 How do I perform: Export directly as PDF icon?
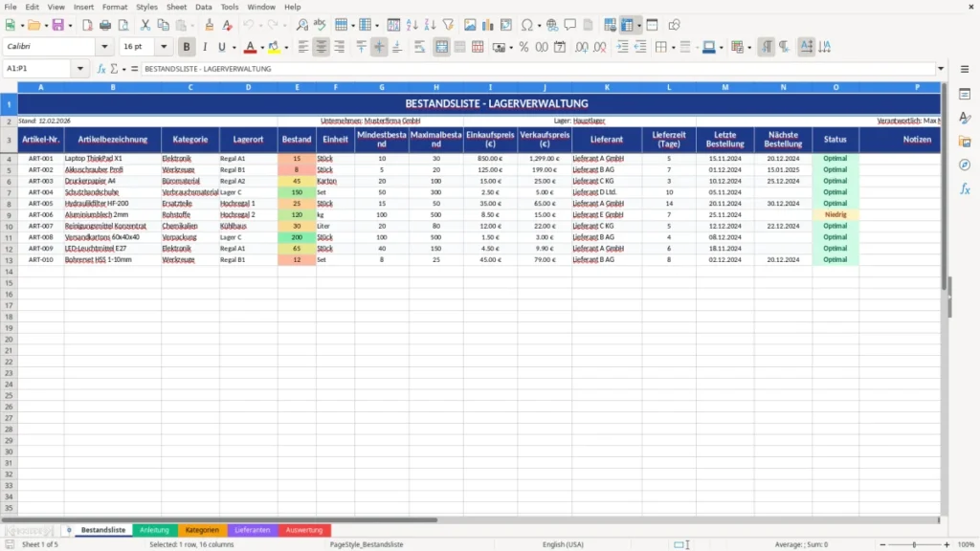point(87,25)
